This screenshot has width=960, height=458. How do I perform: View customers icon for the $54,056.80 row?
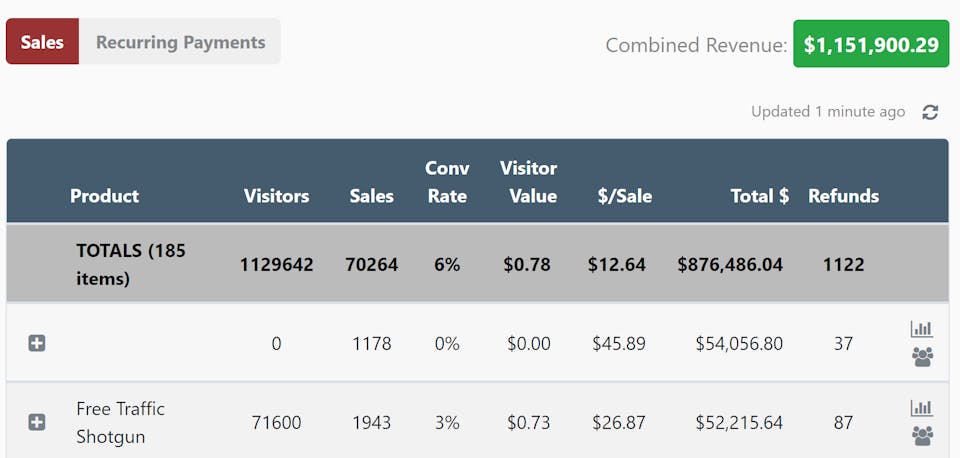[x=922, y=356]
